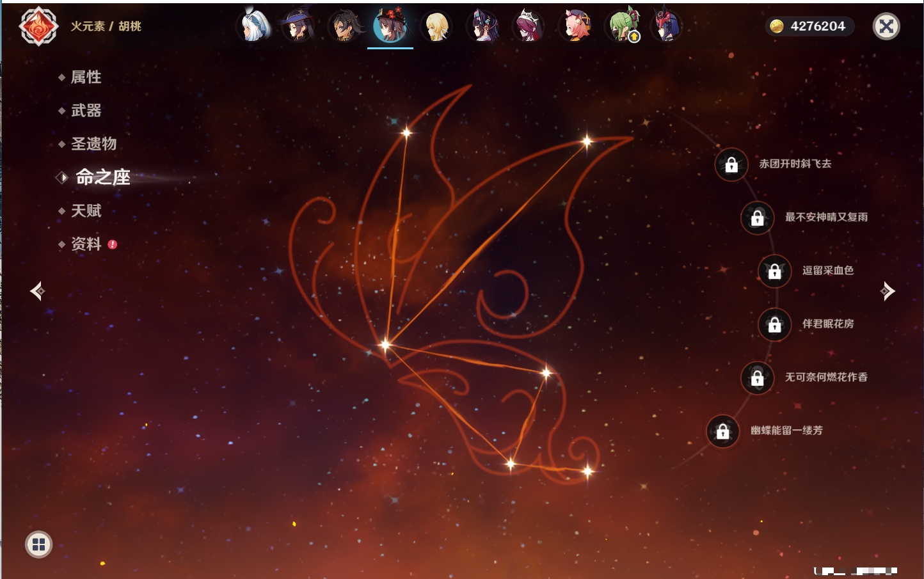The height and width of the screenshot is (579, 924).
Task: Select constellation name 最不安神晴又复雨
Action: (x=826, y=217)
